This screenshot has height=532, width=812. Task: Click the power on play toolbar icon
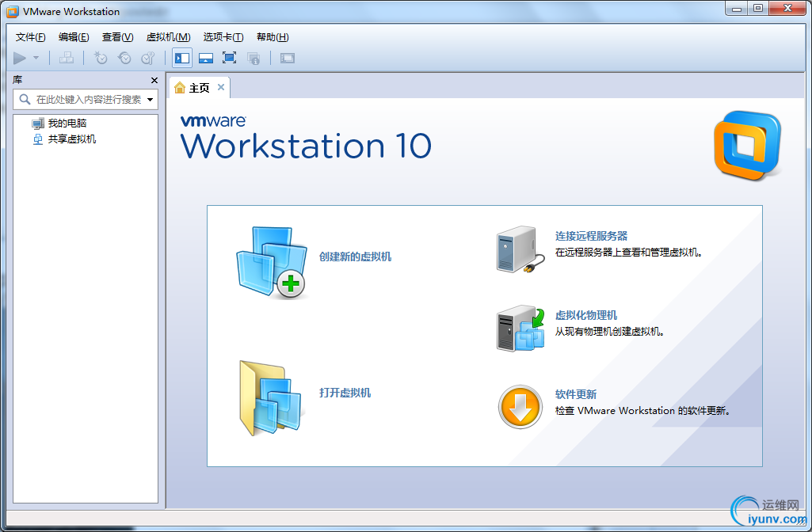point(20,58)
